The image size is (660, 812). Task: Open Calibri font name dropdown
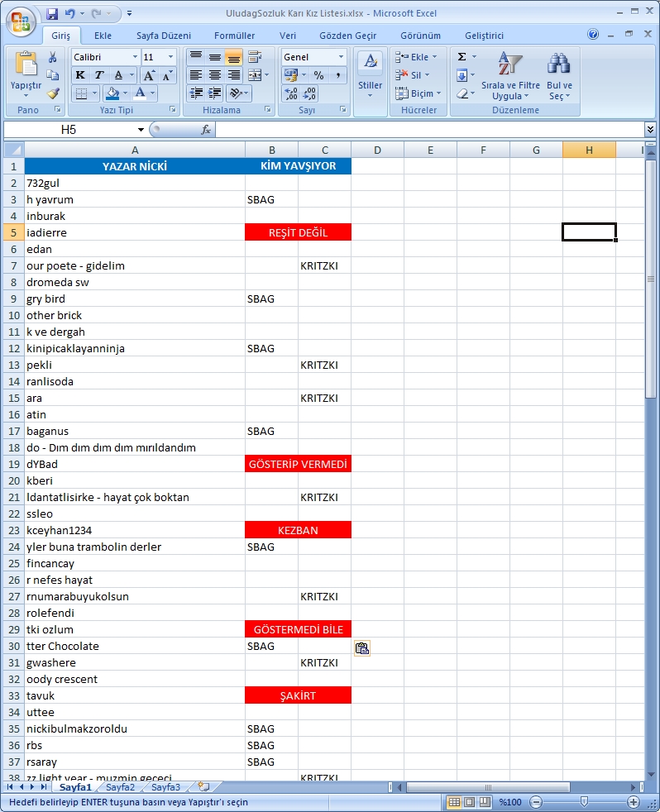pyautogui.click(x=135, y=57)
